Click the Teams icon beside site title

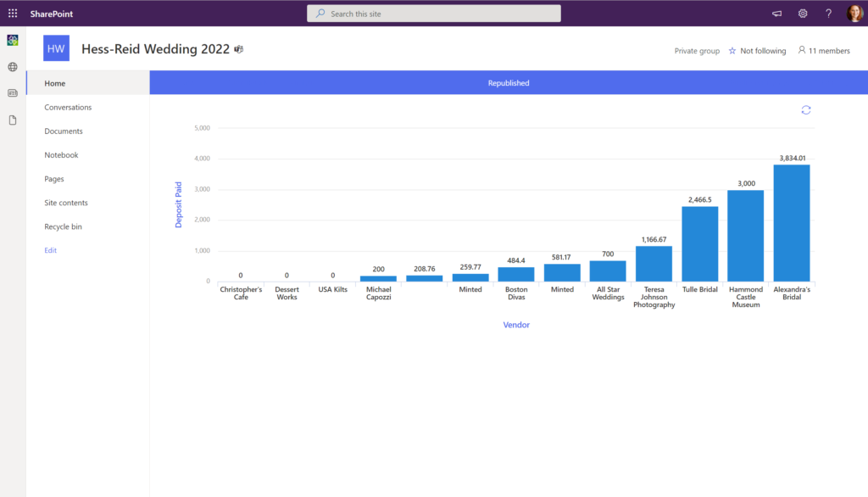238,49
